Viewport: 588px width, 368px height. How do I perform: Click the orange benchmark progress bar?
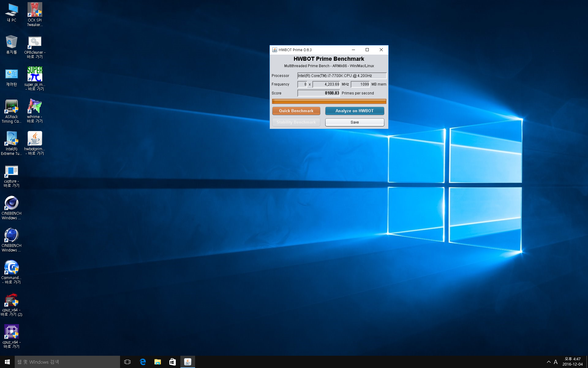click(x=329, y=101)
